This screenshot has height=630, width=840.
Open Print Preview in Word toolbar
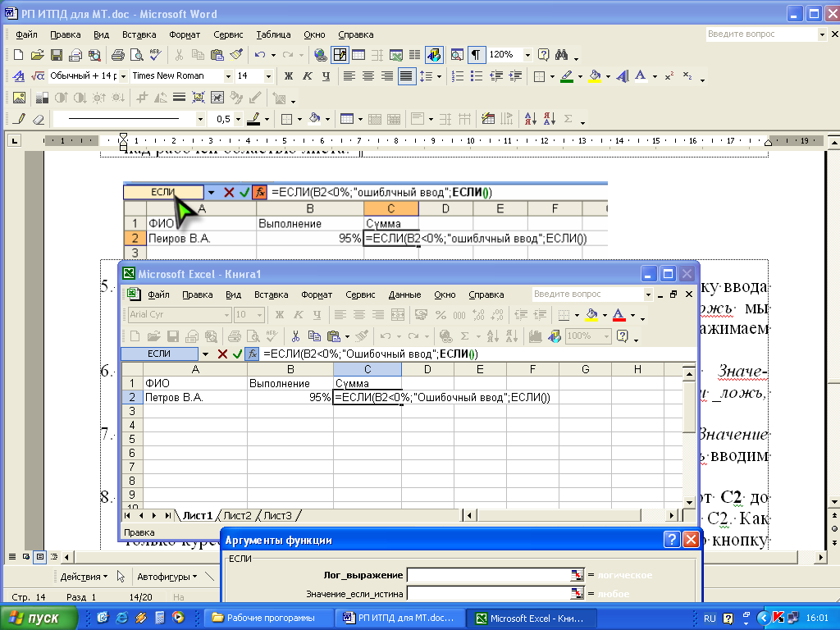[x=137, y=55]
